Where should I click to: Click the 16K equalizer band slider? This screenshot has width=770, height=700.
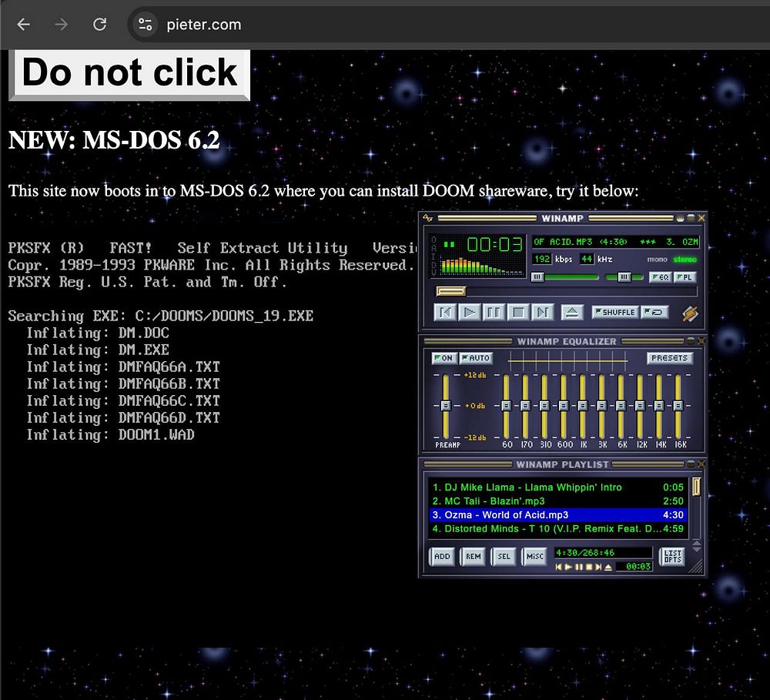coord(678,406)
